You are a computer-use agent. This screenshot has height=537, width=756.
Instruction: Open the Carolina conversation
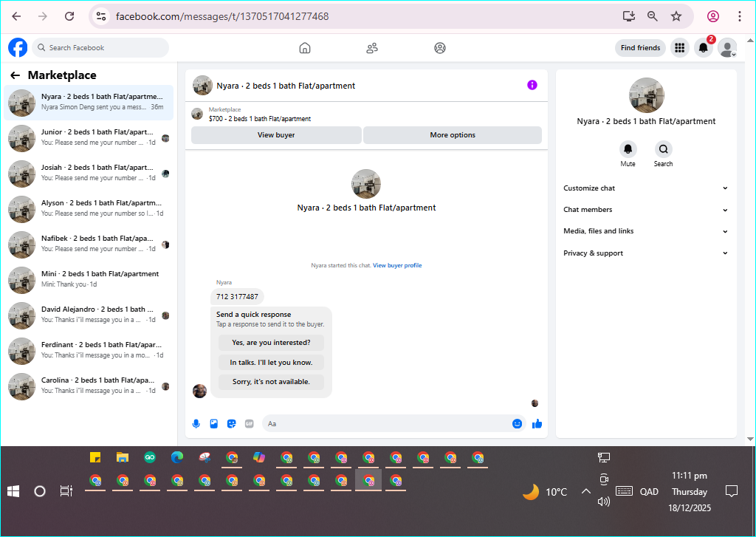coord(89,386)
